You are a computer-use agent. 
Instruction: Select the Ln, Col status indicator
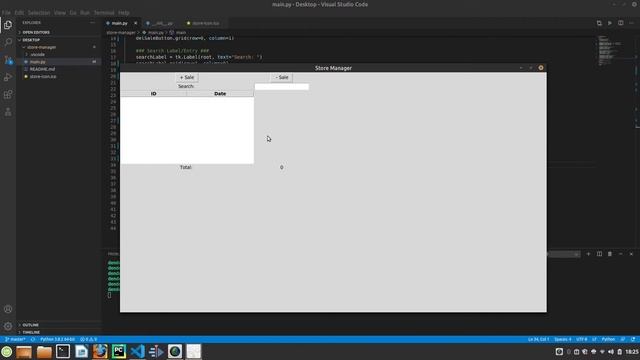tap(538, 339)
